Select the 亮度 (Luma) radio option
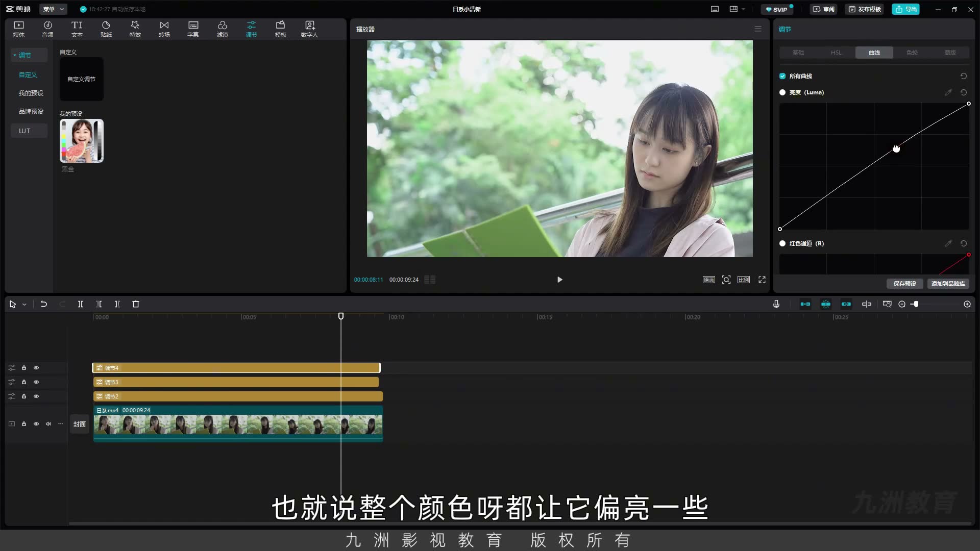This screenshot has width=980, height=551. coord(782,92)
